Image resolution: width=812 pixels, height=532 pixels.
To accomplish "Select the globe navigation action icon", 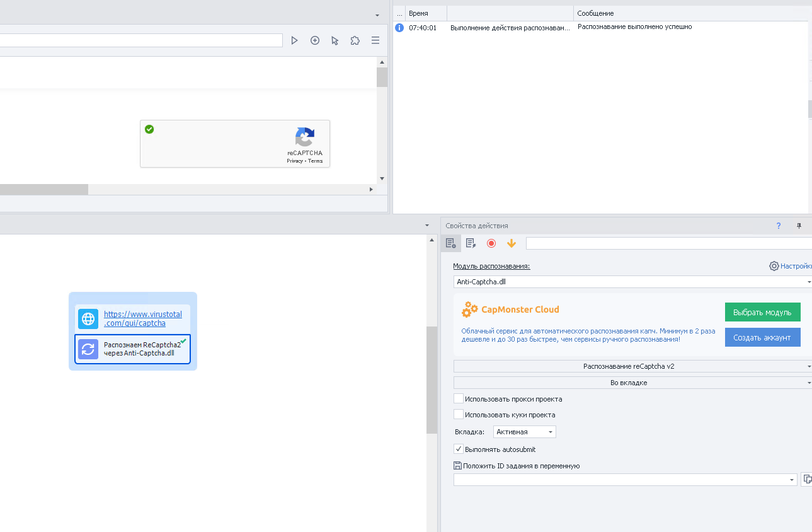I will 88,319.
